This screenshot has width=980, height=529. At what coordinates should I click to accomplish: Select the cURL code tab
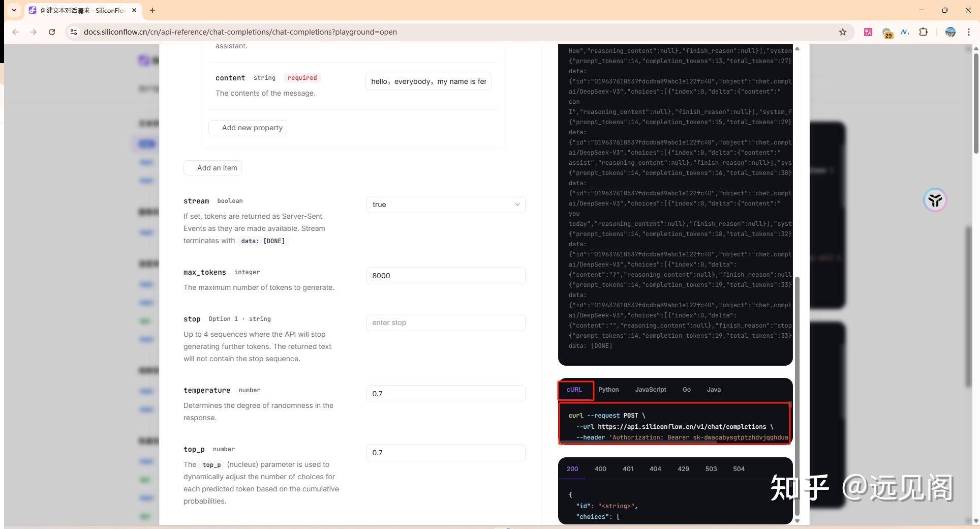574,390
